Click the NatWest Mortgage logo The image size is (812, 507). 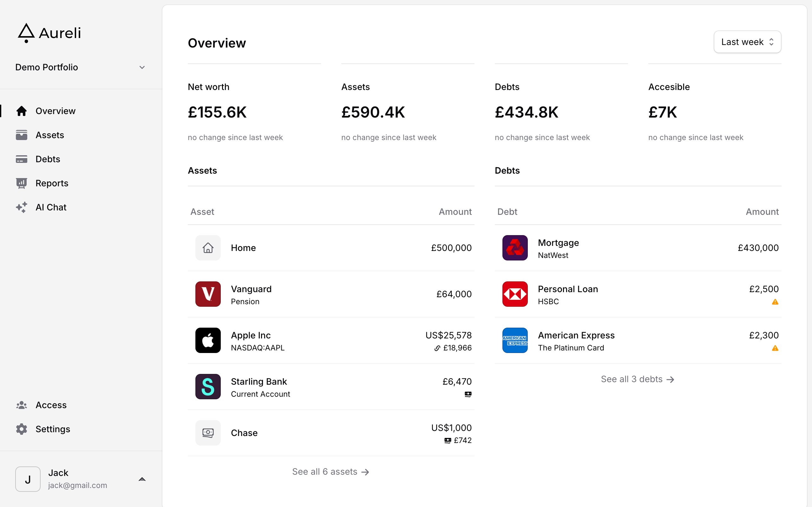point(515,248)
